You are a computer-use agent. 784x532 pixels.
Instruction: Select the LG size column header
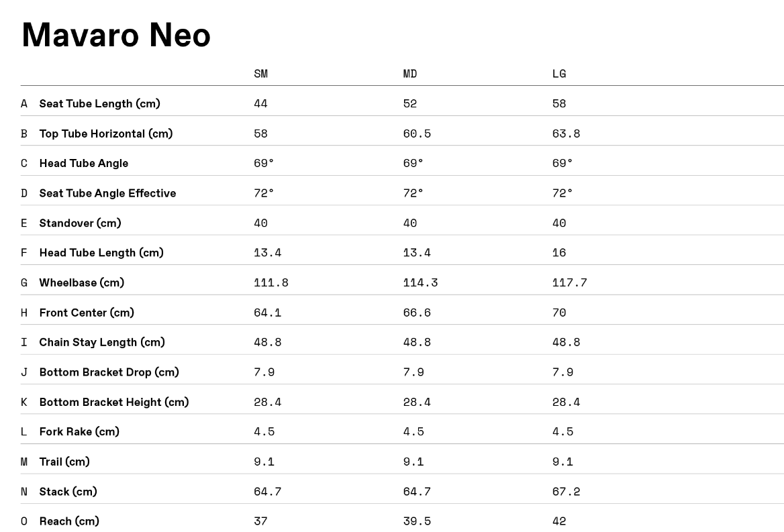559,74
